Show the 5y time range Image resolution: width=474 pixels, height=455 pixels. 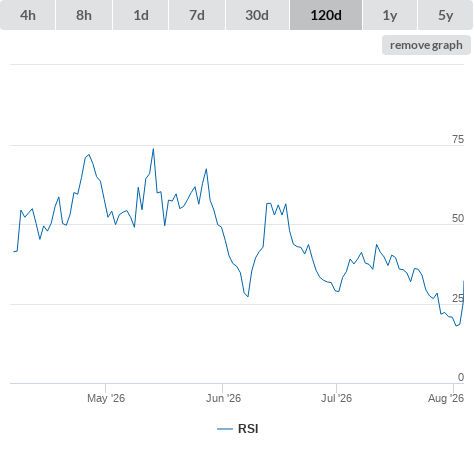445,15
